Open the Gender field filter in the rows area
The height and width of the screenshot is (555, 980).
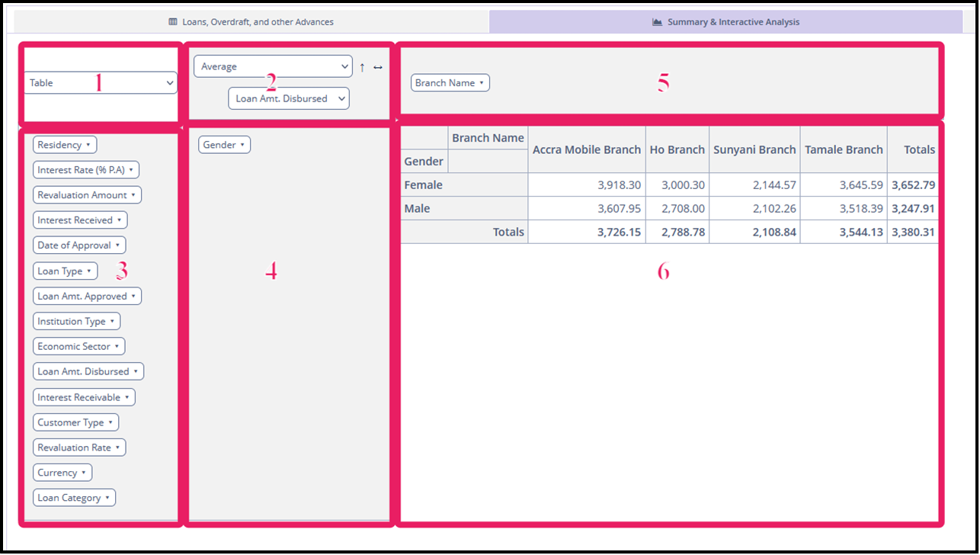(224, 144)
